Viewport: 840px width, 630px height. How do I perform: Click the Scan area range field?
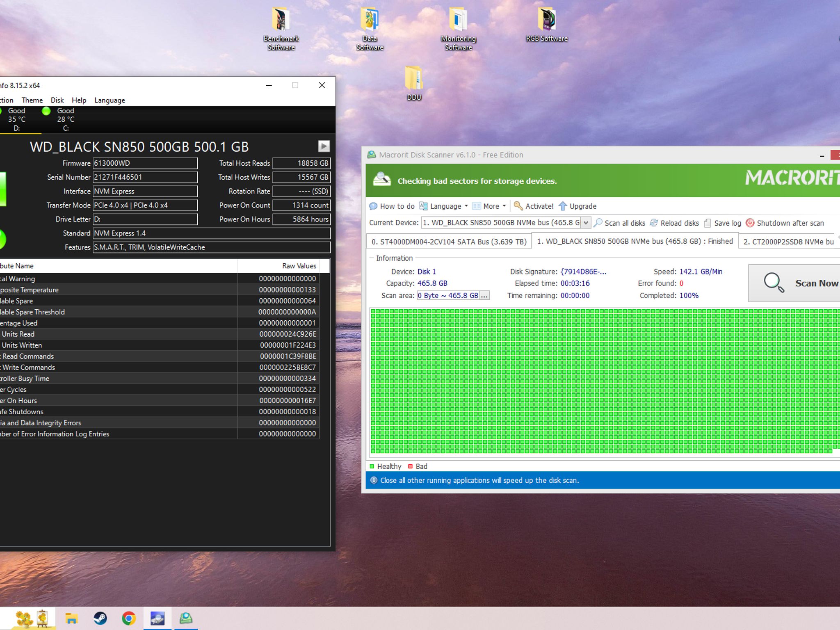pos(448,295)
